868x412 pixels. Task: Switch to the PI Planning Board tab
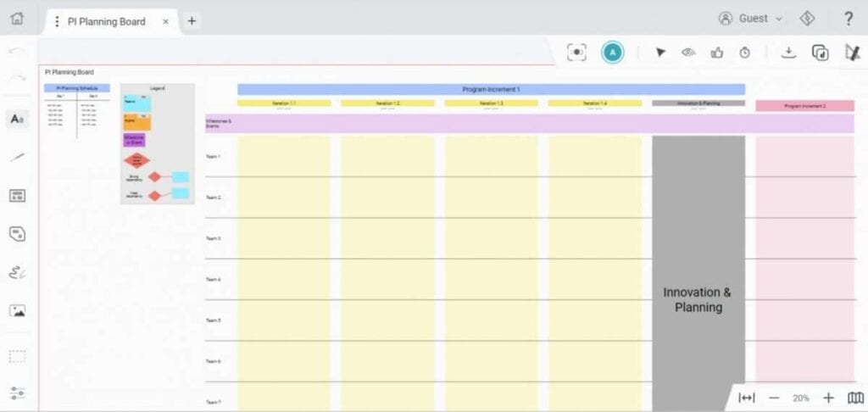click(x=107, y=21)
